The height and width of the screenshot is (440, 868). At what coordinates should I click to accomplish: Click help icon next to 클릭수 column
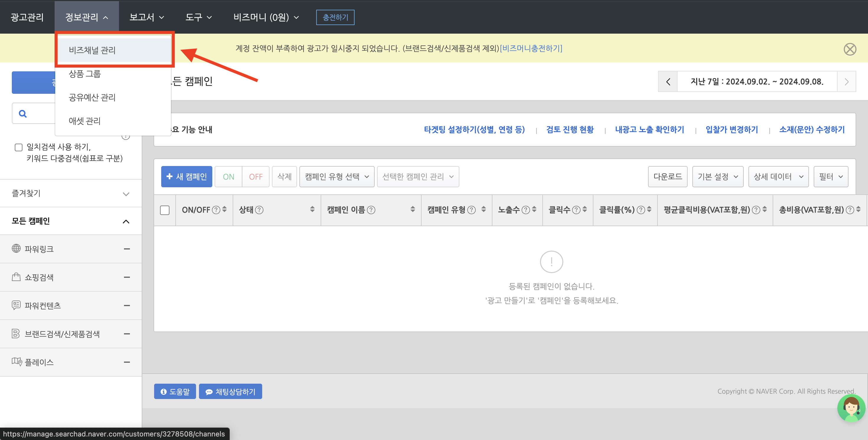577,210
